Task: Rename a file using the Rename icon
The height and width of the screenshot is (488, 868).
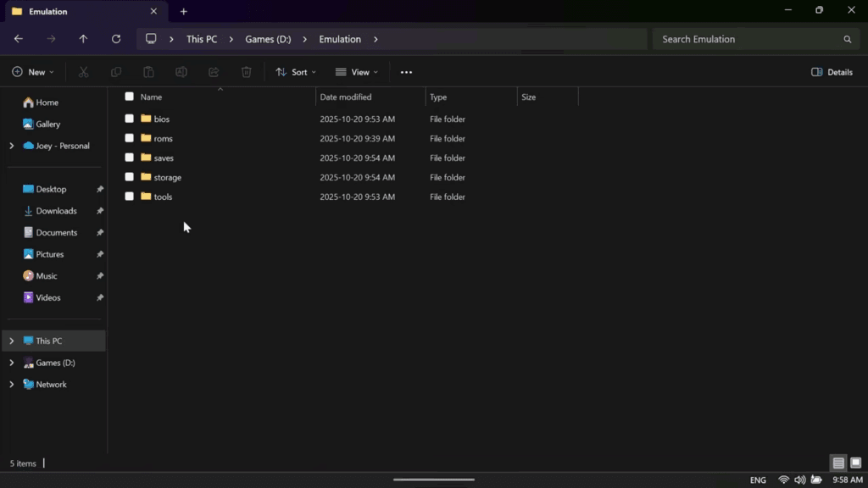Action: click(181, 72)
